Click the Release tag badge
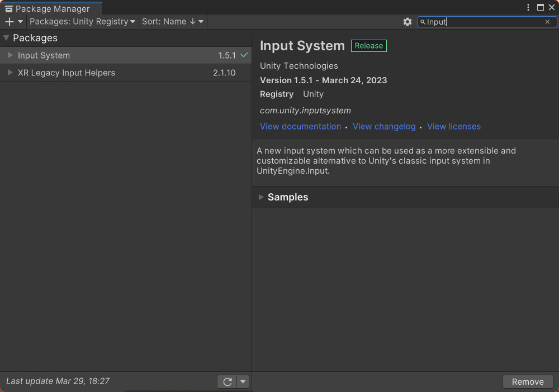The height and width of the screenshot is (392, 559). (368, 46)
